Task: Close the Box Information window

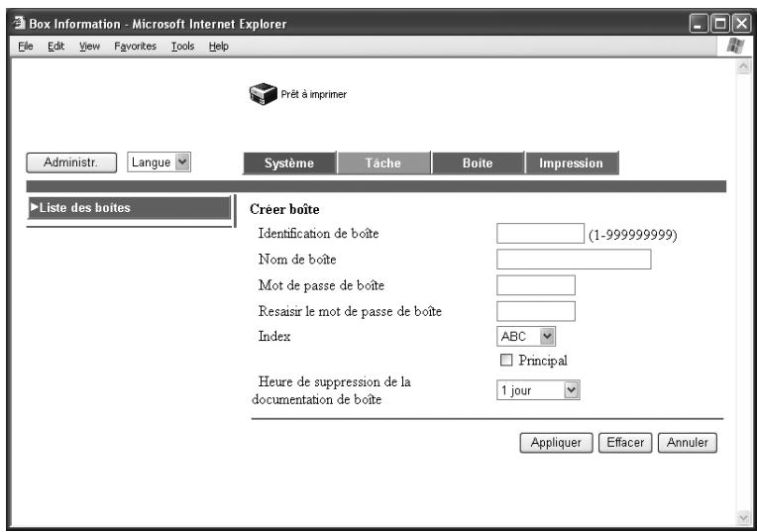Action: pos(742,23)
